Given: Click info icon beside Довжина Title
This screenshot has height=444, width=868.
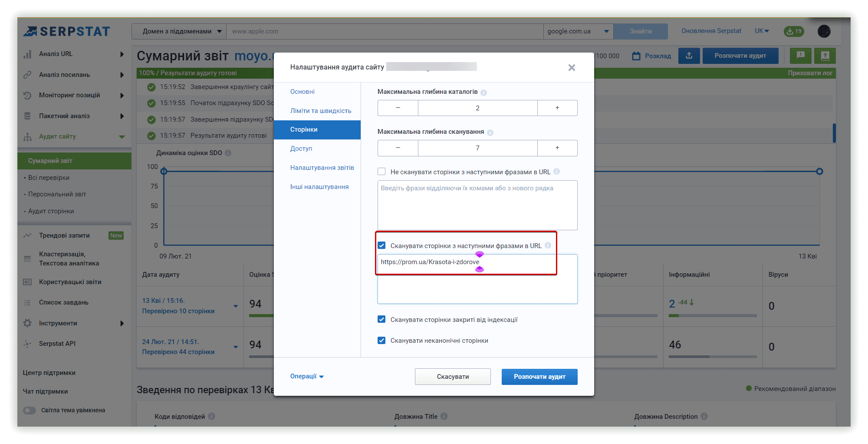Looking at the screenshot, I should (x=444, y=416).
